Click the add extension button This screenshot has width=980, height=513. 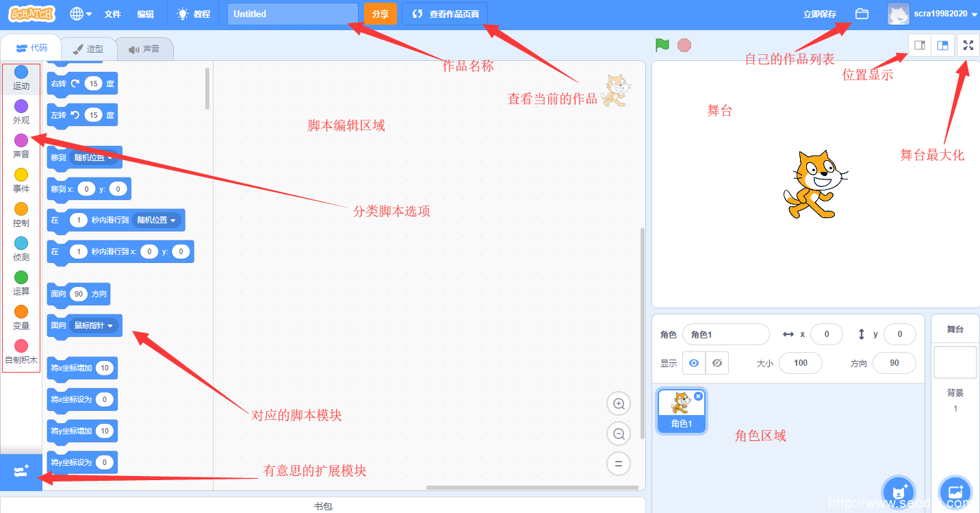coord(21,471)
